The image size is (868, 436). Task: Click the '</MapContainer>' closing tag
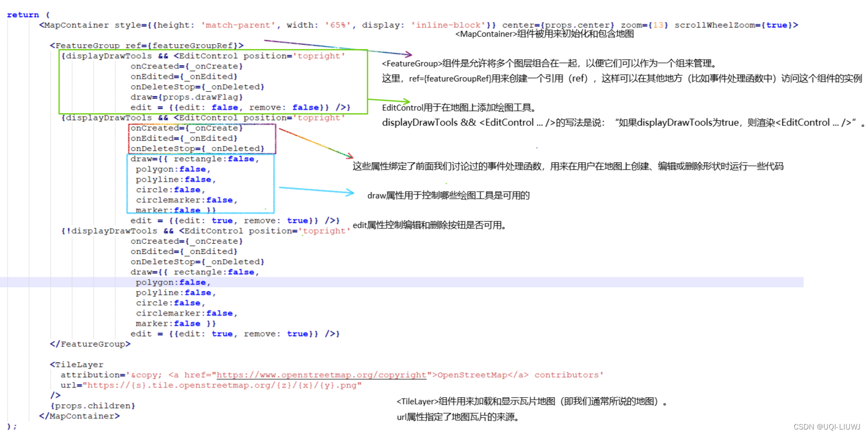click(79, 416)
